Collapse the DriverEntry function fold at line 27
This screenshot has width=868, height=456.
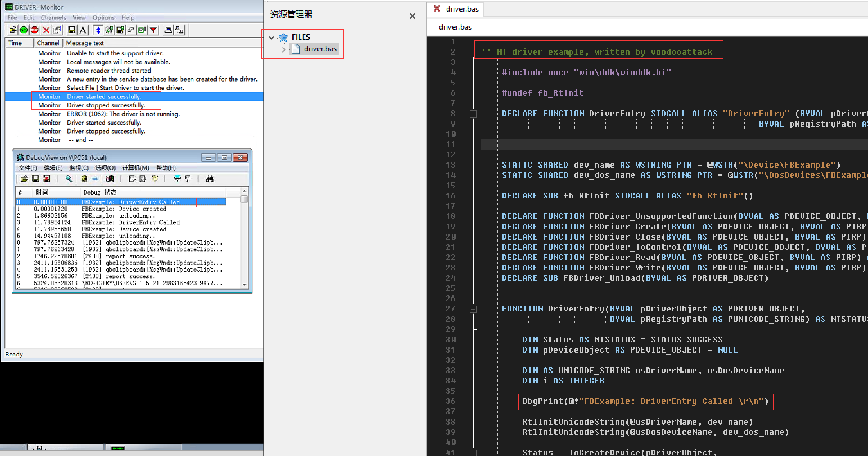(x=473, y=308)
